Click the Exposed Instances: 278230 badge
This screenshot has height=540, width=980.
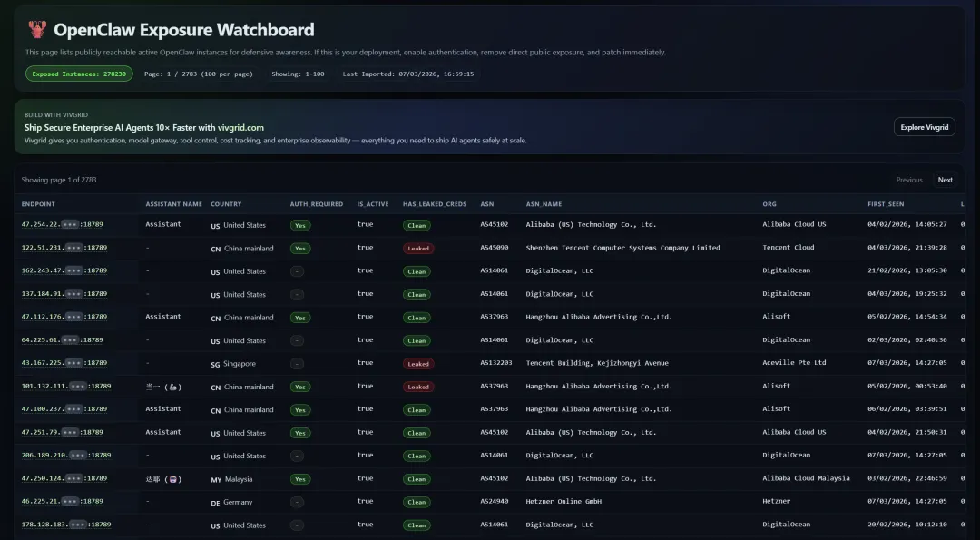click(79, 74)
